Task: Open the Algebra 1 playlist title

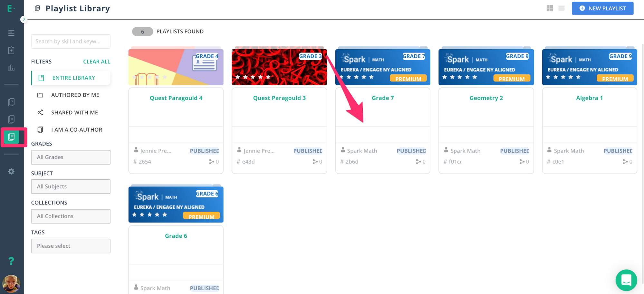Action: coord(590,98)
